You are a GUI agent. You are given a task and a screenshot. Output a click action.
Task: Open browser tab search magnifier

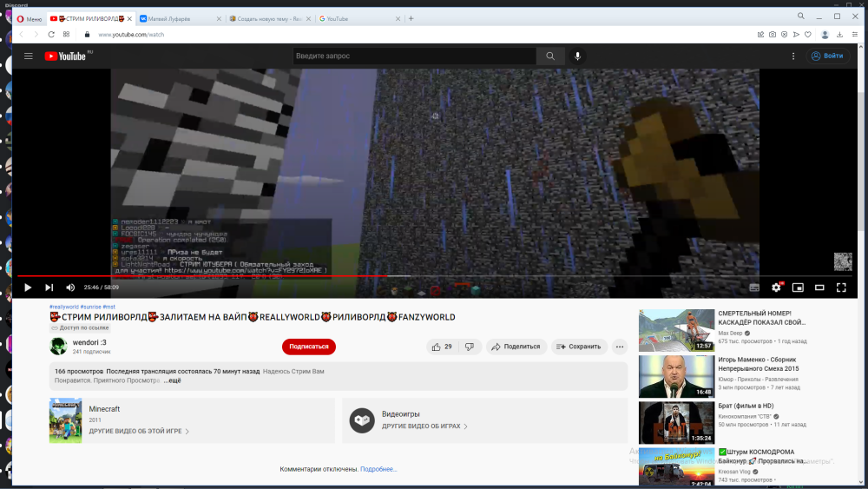(x=800, y=17)
